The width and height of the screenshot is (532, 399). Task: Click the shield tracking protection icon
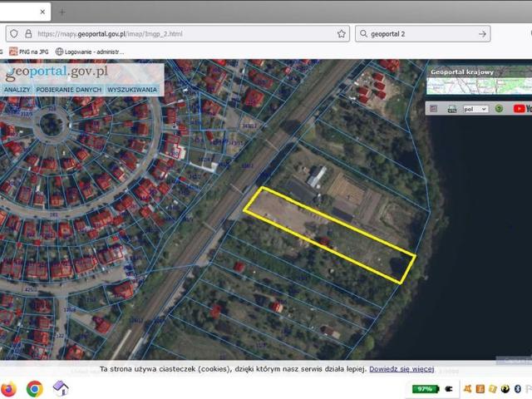[x=13, y=34]
